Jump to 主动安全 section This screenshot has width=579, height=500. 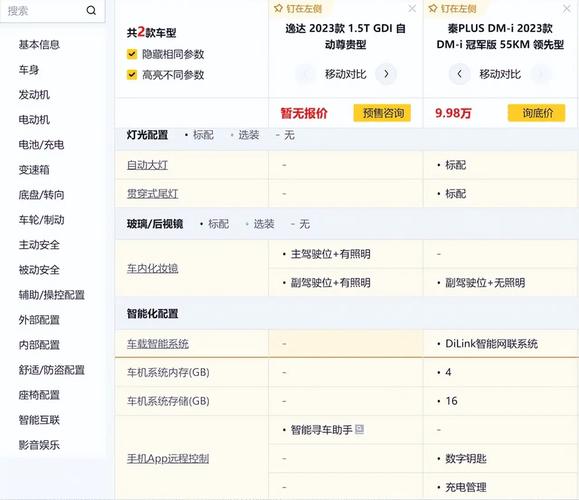[x=39, y=245]
